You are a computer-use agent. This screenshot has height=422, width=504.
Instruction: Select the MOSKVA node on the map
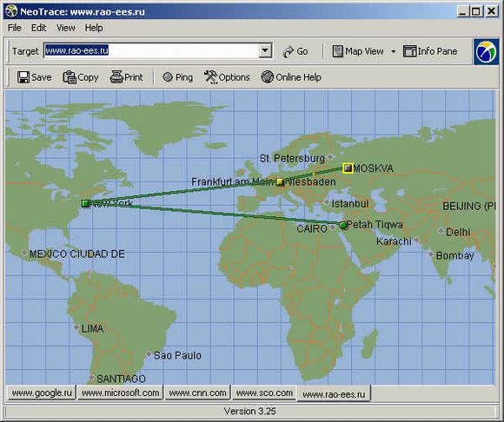pos(348,168)
